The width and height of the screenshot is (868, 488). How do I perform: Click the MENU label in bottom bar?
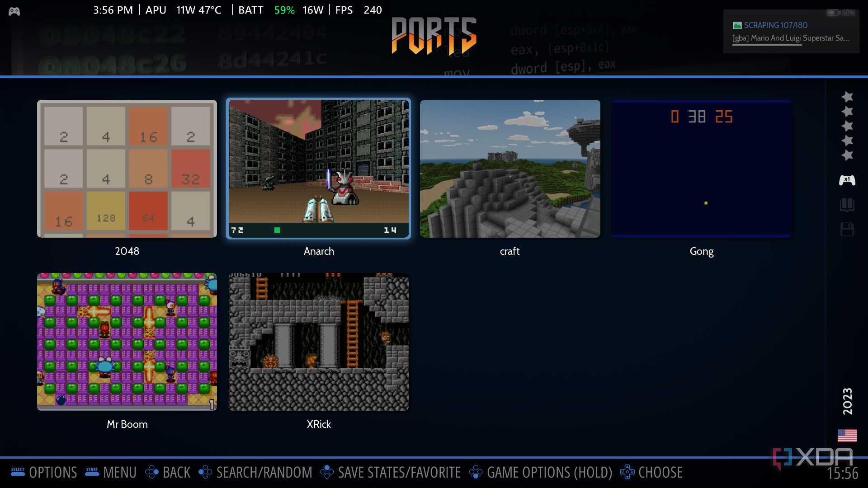120,473
